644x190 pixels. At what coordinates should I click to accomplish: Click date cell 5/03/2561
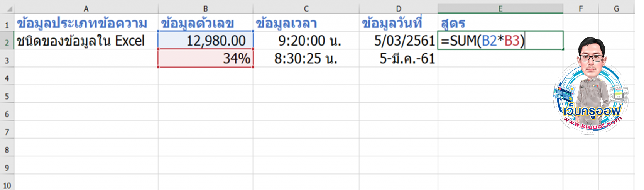click(398, 41)
